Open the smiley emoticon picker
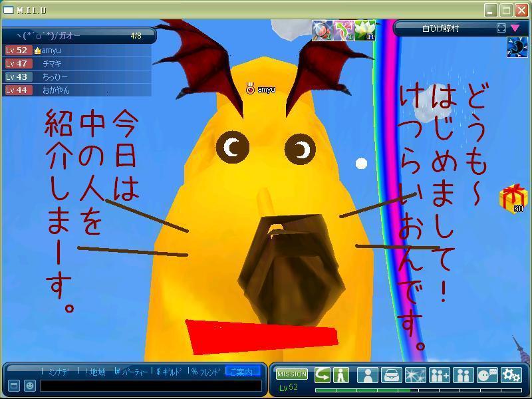Screen dimensions: 532x399 pyautogui.click(x=30, y=386)
